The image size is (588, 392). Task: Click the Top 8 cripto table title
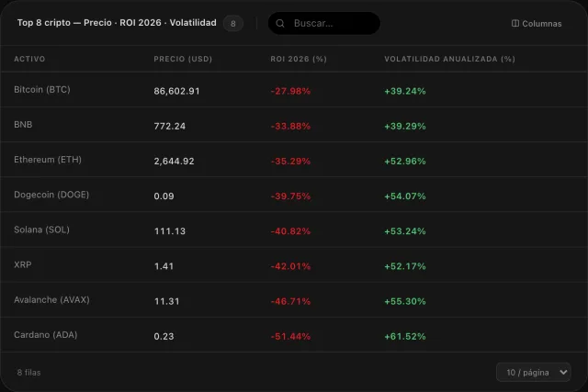point(117,23)
